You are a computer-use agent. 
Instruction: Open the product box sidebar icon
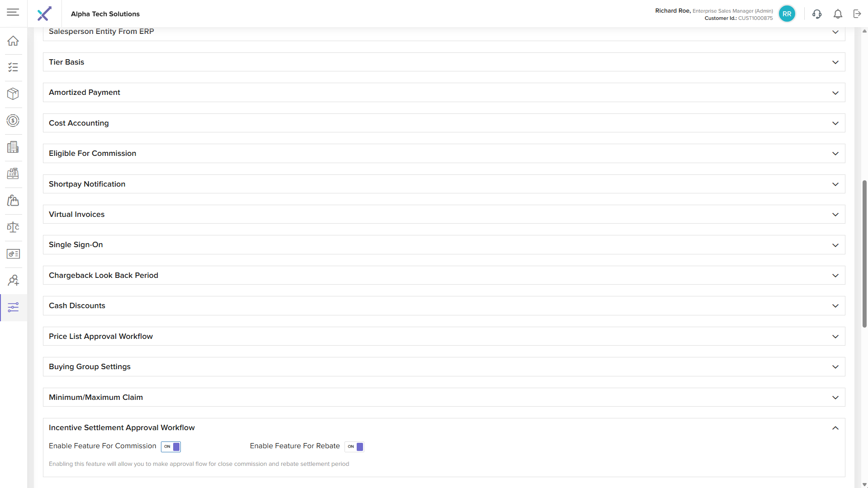click(x=13, y=94)
